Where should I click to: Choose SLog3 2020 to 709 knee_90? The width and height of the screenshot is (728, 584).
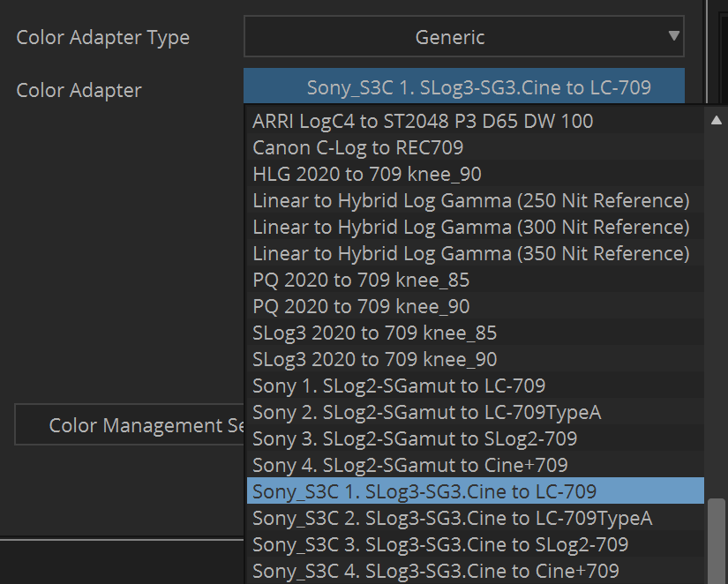click(x=476, y=359)
